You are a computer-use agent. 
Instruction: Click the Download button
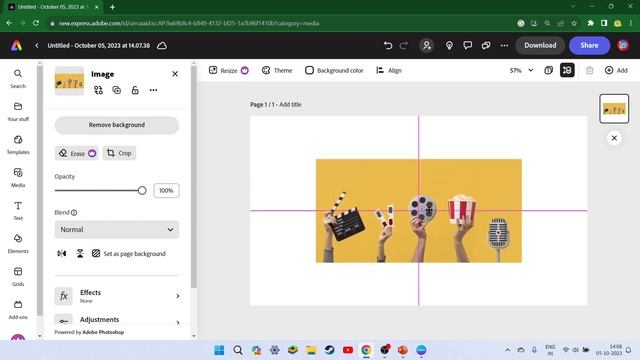click(540, 45)
